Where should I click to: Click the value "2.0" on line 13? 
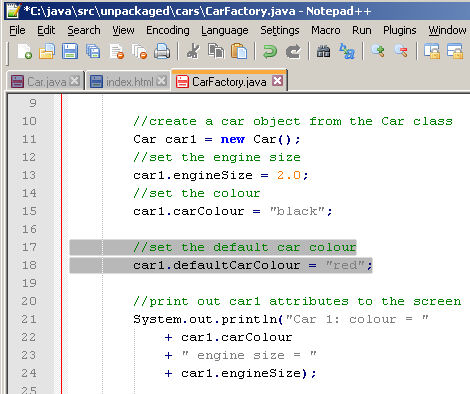click(x=289, y=175)
